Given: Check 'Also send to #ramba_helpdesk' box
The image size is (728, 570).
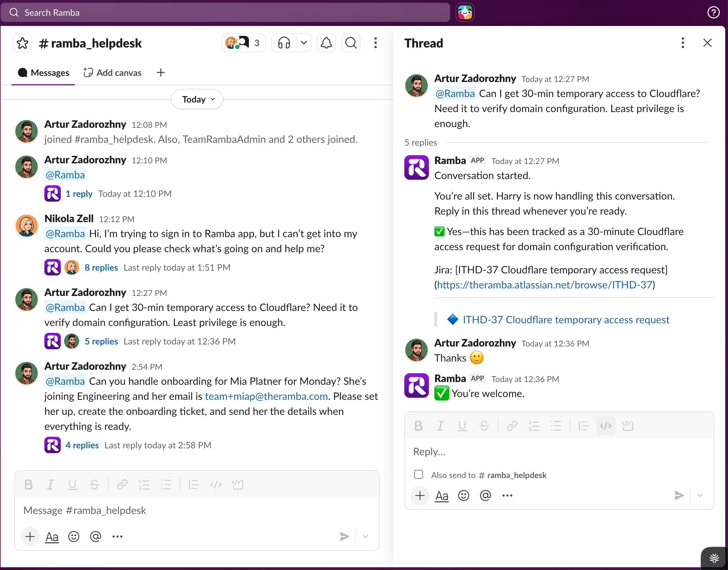Looking at the screenshot, I should coord(419,475).
